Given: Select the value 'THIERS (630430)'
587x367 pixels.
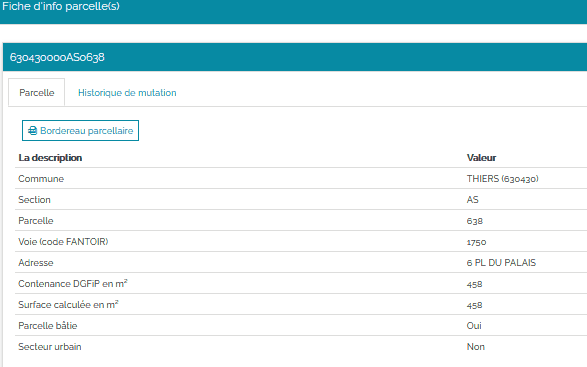Looking at the screenshot, I should [502, 179].
